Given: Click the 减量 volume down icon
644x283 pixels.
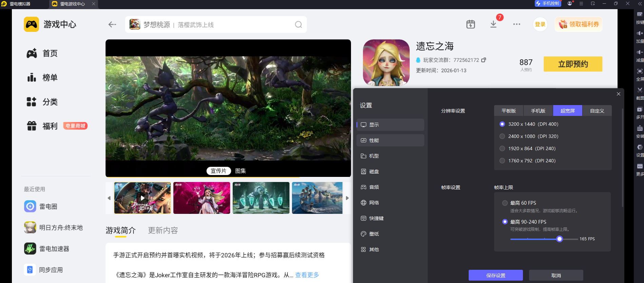Looking at the screenshot, I should (640, 52).
